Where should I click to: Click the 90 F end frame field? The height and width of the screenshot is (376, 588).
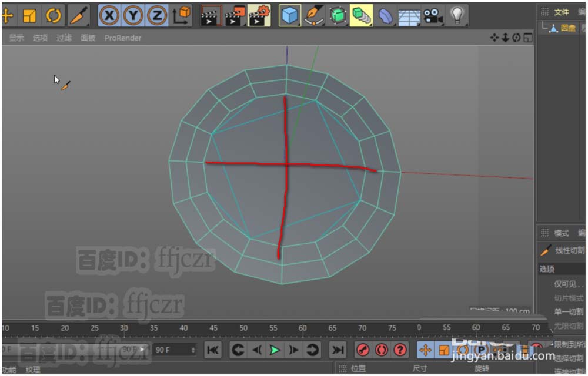click(x=175, y=350)
